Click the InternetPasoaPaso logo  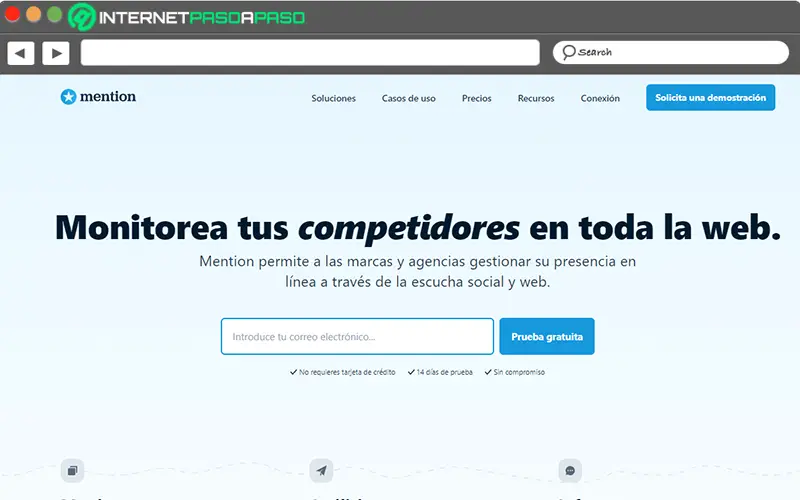pos(187,17)
